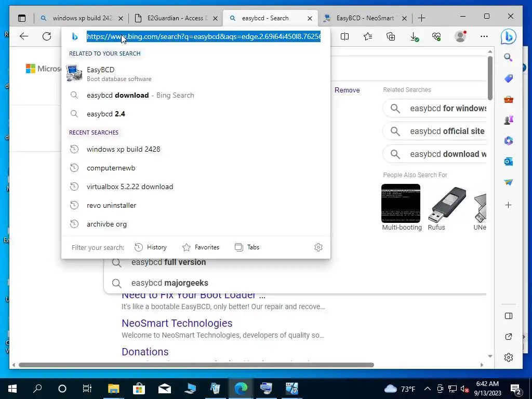Open the sidebar Shopping tag icon

pyautogui.click(x=508, y=78)
